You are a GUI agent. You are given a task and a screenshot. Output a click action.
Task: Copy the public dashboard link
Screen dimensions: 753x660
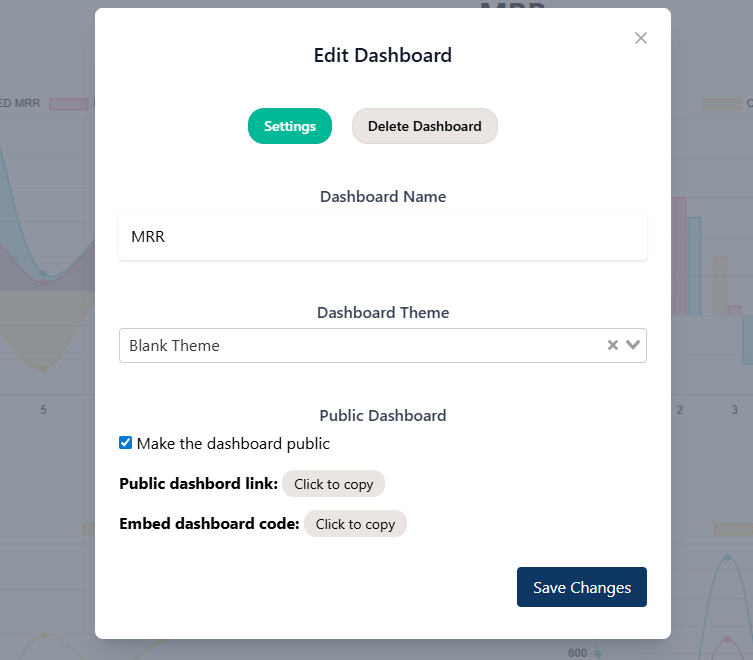point(333,484)
